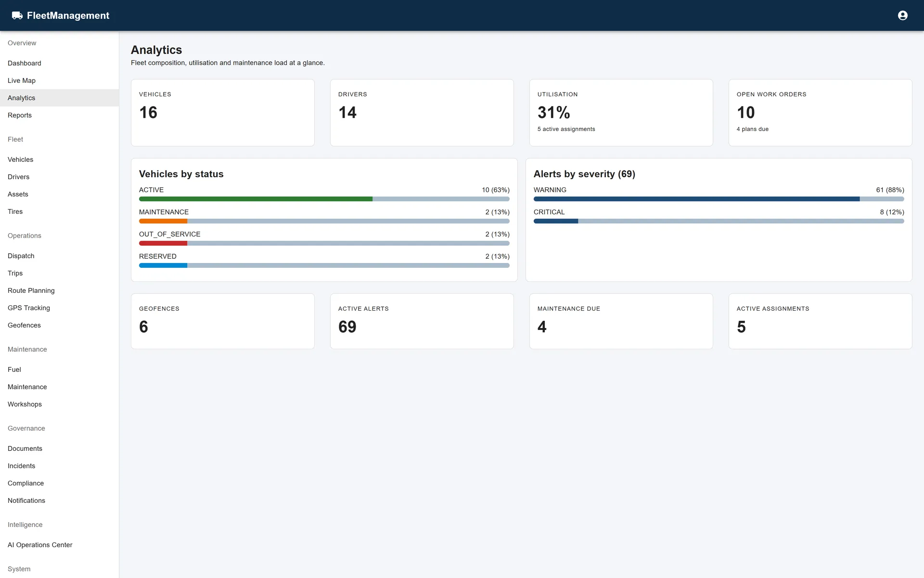Open the Live Map page
The height and width of the screenshot is (578, 924).
point(59,80)
